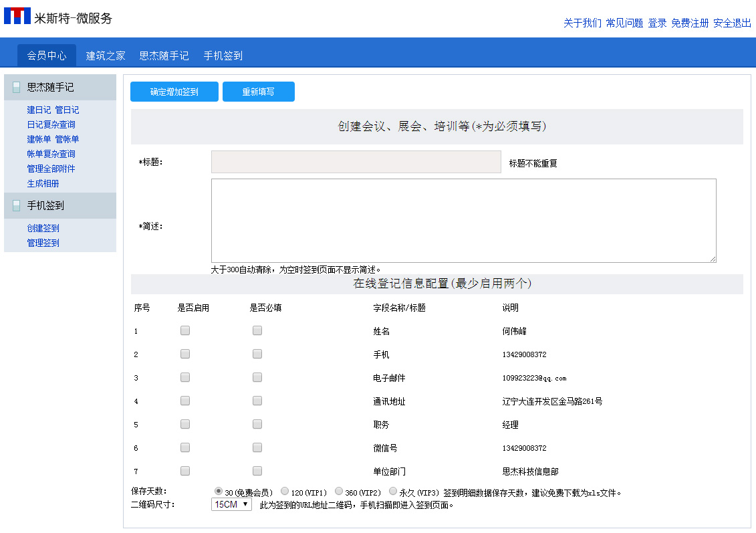Image resolution: width=756 pixels, height=533 pixels.
Task: Enable 是否必填 checkbox for 手机
Action: pyautogui.click(x=257, y=353)
